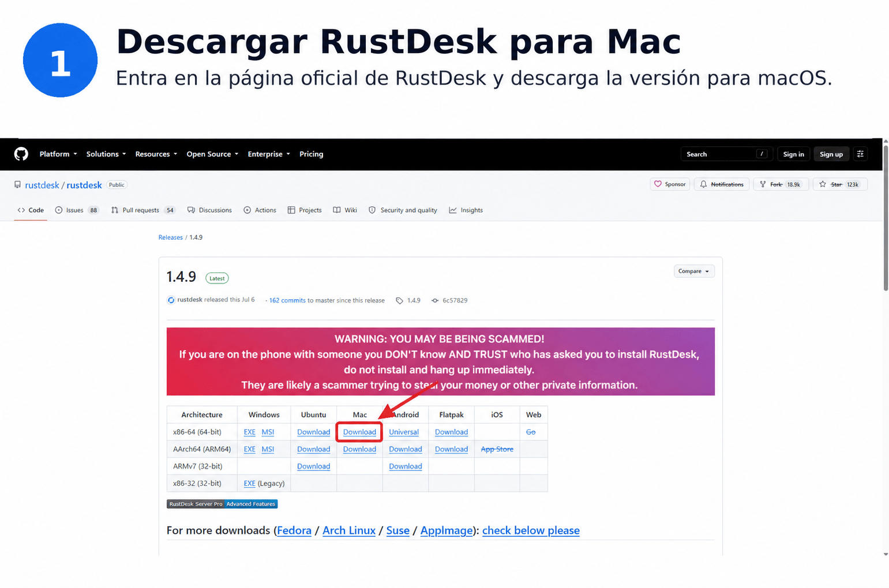Download Windows x86-64 EXE

250,432
